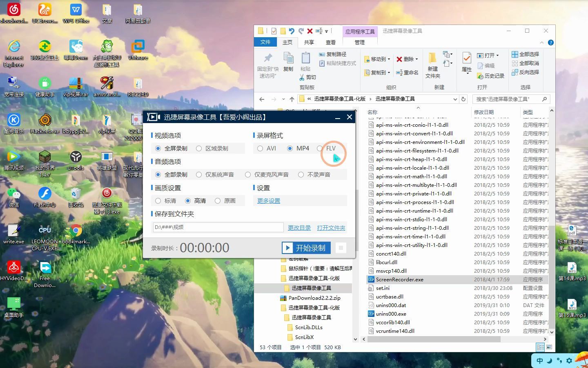The width and height of the screenshot is (588, 368).
Task: Switch to the 查看 View ribbon tab
Action: pyautogui.click(x=331, y=42)
